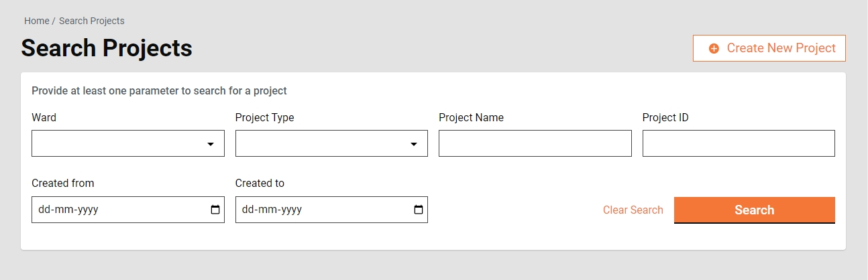Click the Project Name field label
Image resolution: width=868 pixels, height=280 pixels.
pyautogui.click(x=471, y=117)
